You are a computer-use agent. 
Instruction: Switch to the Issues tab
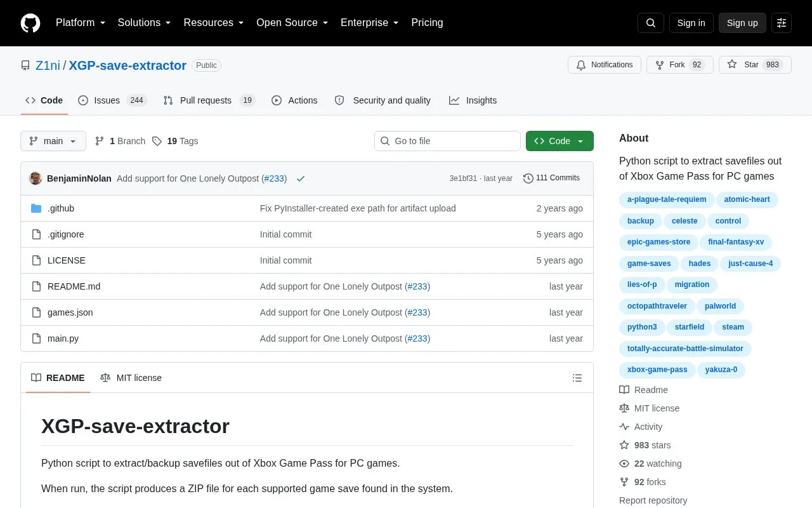pos(112,100)
